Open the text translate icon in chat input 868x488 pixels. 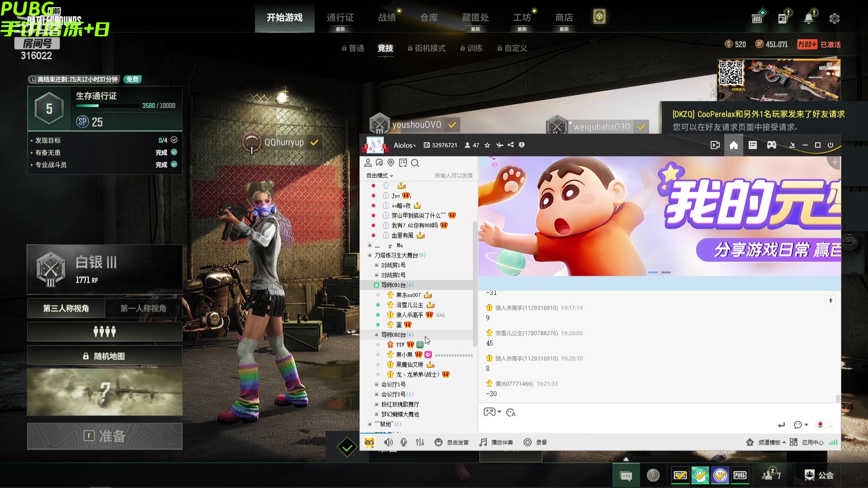(511, 413)
